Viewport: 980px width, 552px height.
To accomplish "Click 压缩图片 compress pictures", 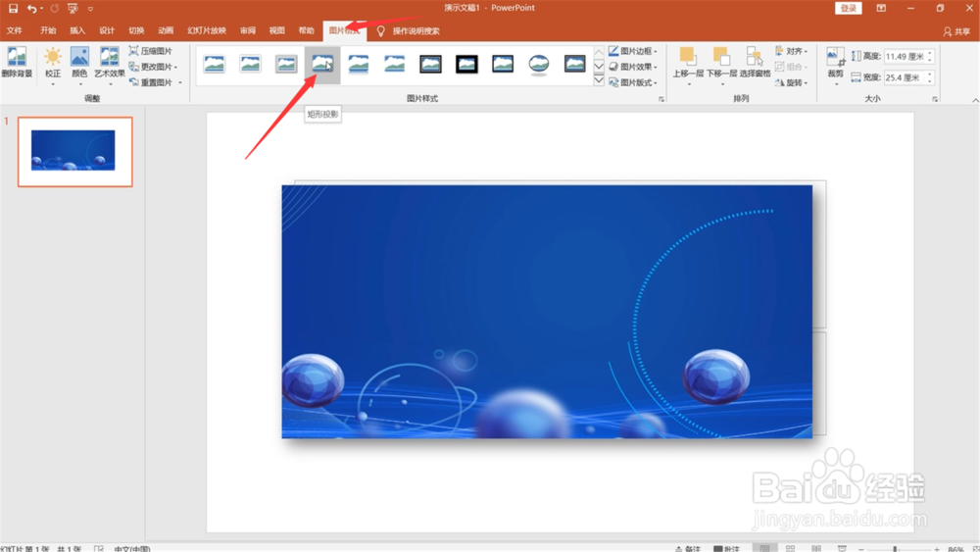I will point(151,51).
